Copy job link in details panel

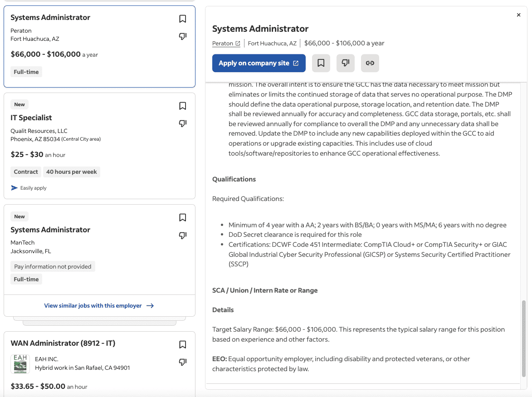click(370, 63)
